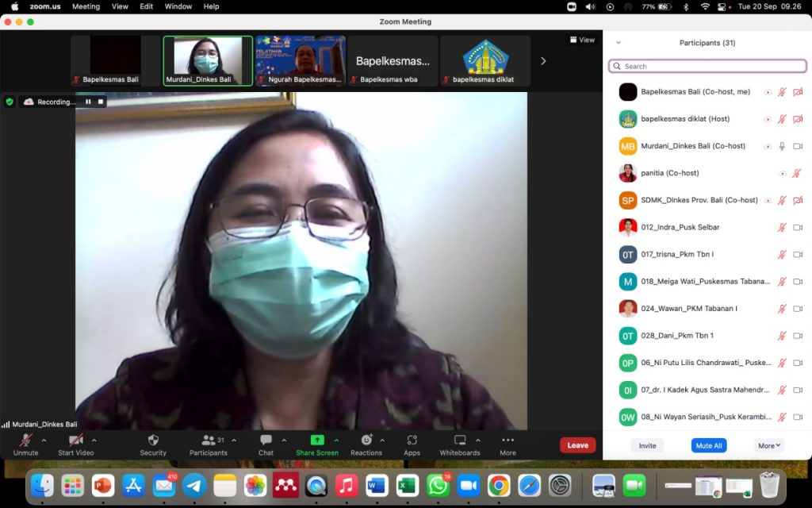The height and width of the screenshot is (508, 812).
Task: Stop the cloud recording
Action: [101, 102]
